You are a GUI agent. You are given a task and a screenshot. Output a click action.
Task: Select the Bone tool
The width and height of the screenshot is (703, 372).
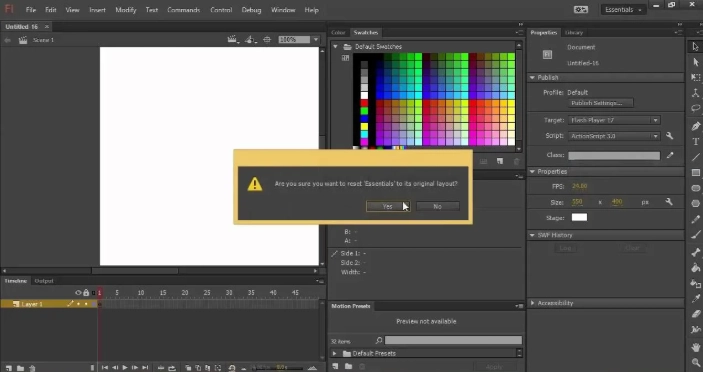point(695,252)
